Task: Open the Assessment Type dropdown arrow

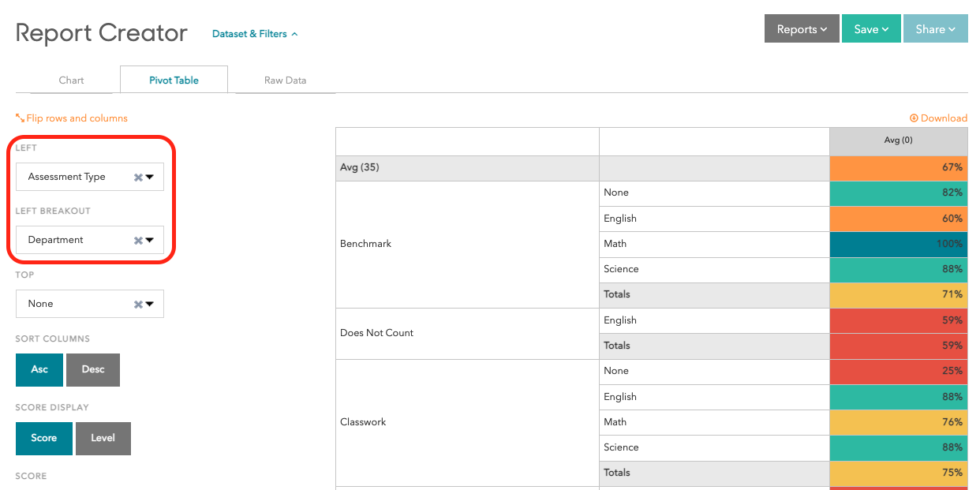Action: click(149, 178)
